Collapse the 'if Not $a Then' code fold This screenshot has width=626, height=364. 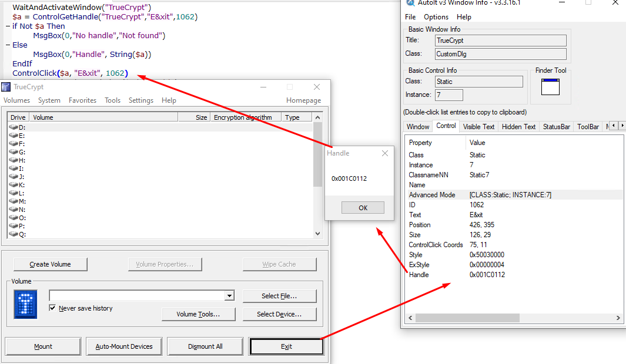coord(8,26)
